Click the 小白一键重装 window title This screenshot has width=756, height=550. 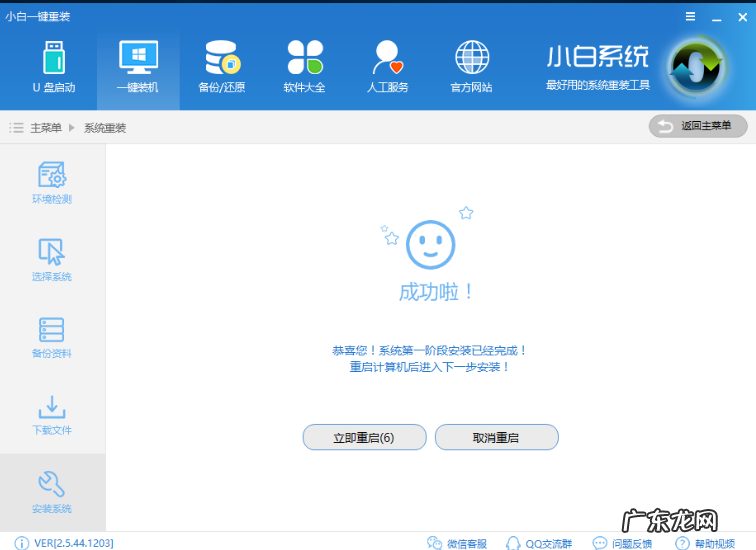pos(38,16)
